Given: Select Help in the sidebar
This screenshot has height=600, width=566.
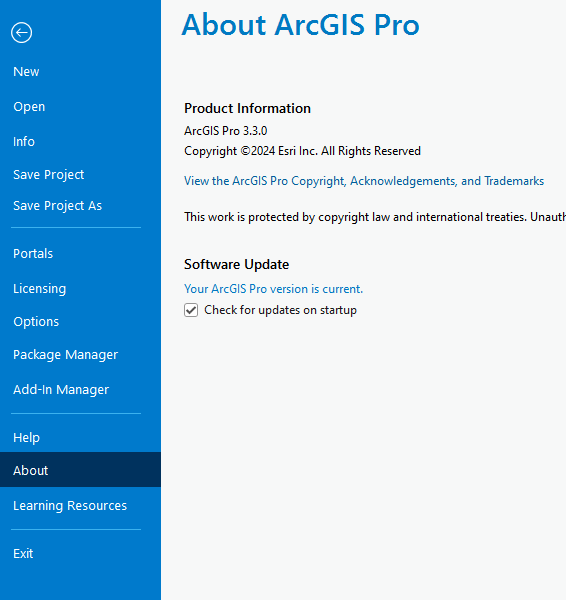Looking at the screenshot, I should click(26, 437).
